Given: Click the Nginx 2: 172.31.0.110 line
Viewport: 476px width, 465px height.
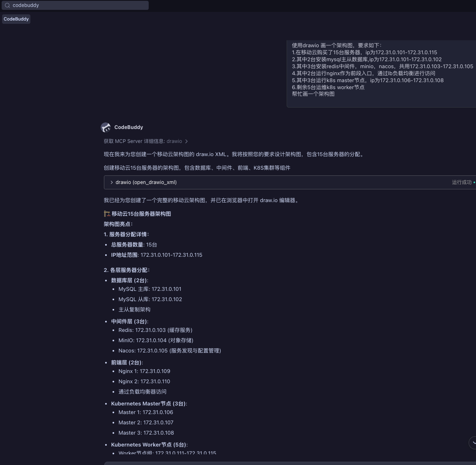Looking at the screenshot, I should (x=144, y=382).
